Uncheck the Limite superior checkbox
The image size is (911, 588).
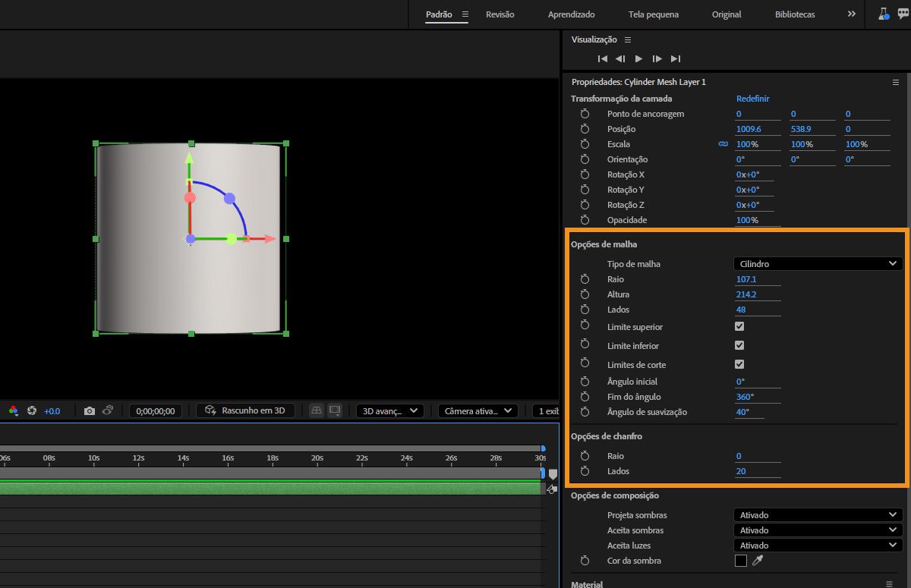click(x=739, y=327)
